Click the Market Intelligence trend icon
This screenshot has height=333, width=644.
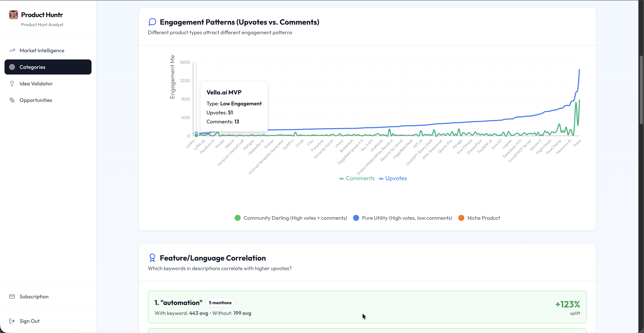pyautogui.click(x=12, y=50)
